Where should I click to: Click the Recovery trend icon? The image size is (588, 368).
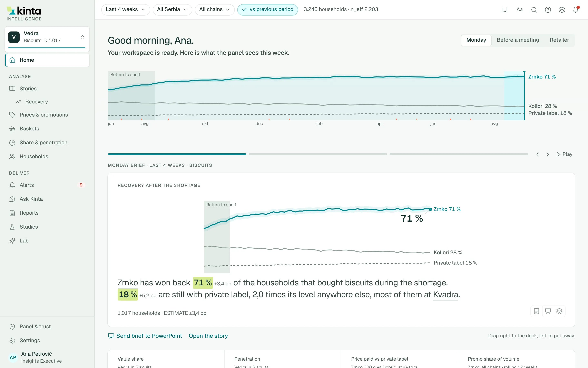pyautogui.click(x=18, y=102)
